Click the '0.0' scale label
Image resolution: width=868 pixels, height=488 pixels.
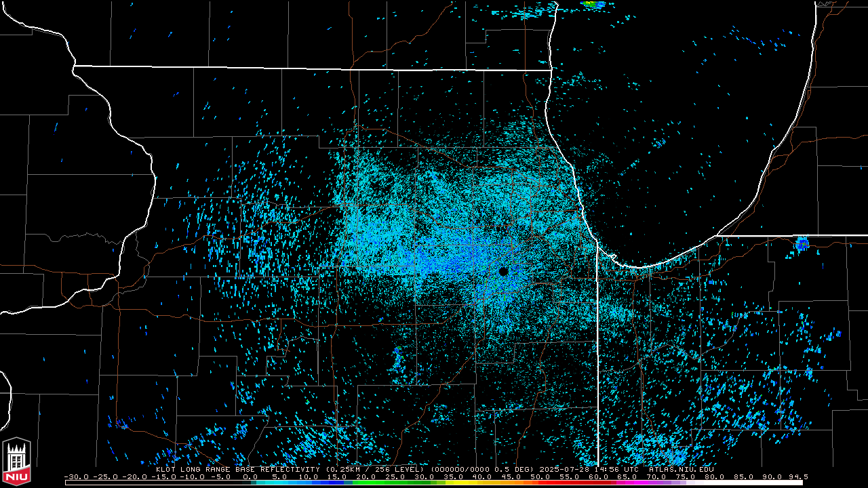click(251, 476)
